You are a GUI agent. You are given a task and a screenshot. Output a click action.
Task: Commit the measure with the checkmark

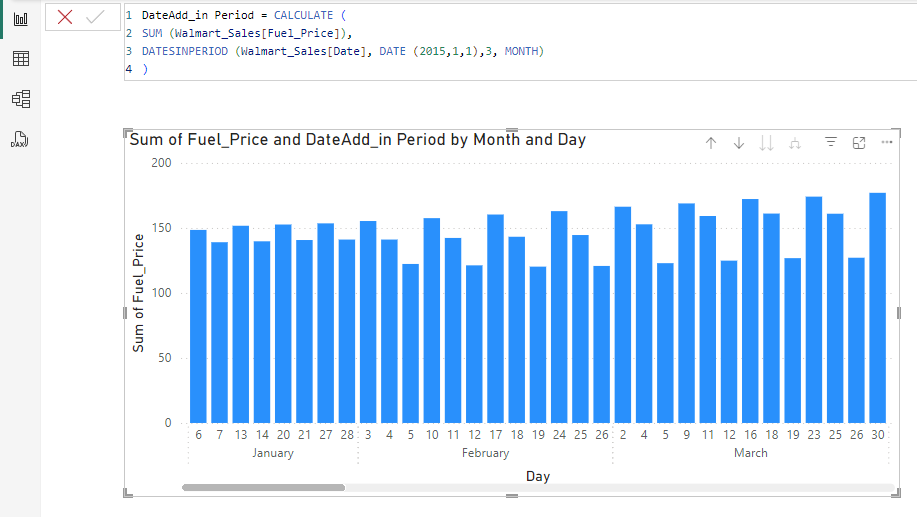[95, 17]
